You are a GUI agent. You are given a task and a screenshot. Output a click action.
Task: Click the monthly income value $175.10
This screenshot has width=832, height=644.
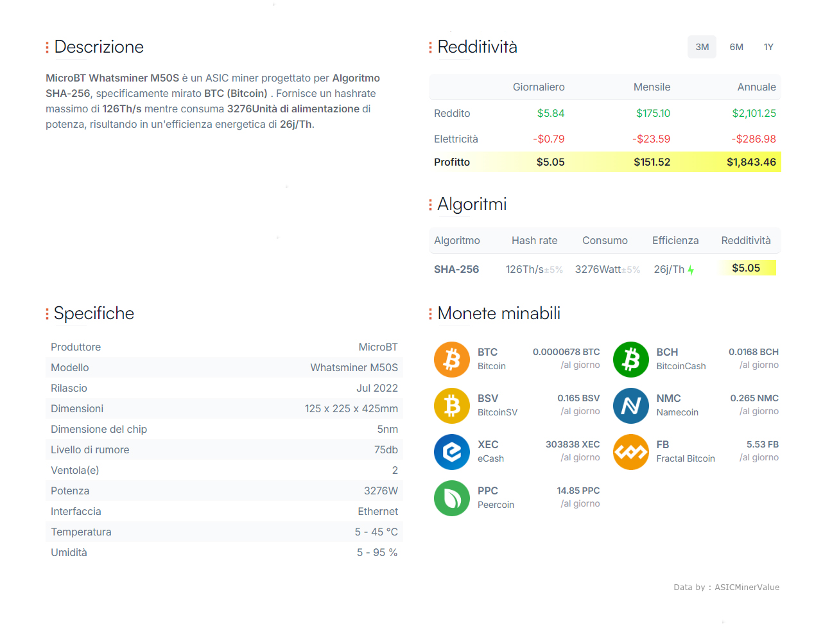(653, 113)
